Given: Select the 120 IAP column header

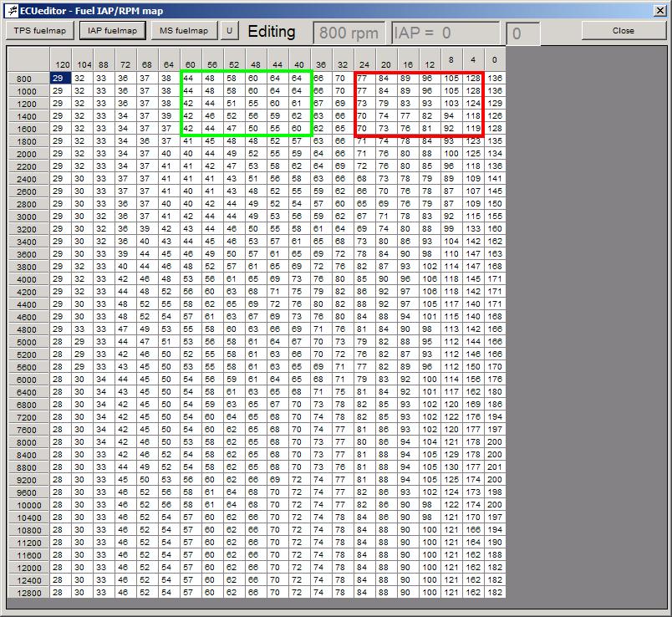Looking at the screenshot, I should [x=61, y=59].
